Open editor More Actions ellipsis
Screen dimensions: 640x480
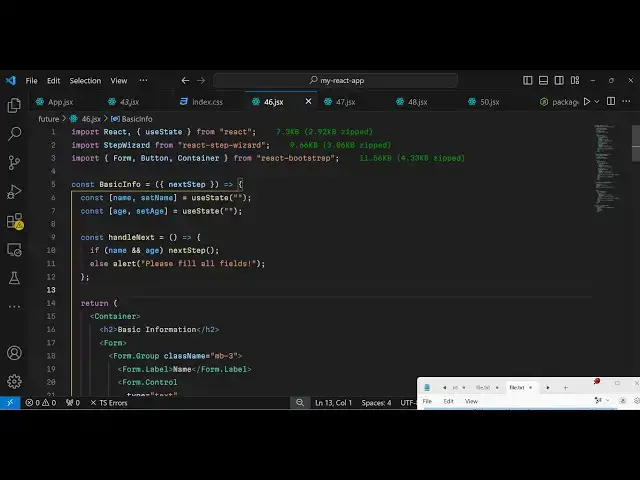pyautogui.click(x=626, y=101)
